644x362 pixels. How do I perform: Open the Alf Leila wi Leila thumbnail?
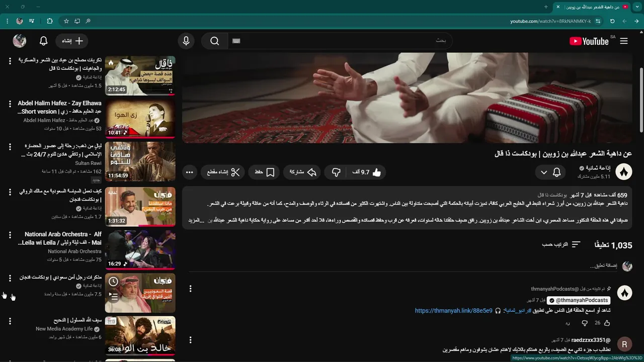140,250
